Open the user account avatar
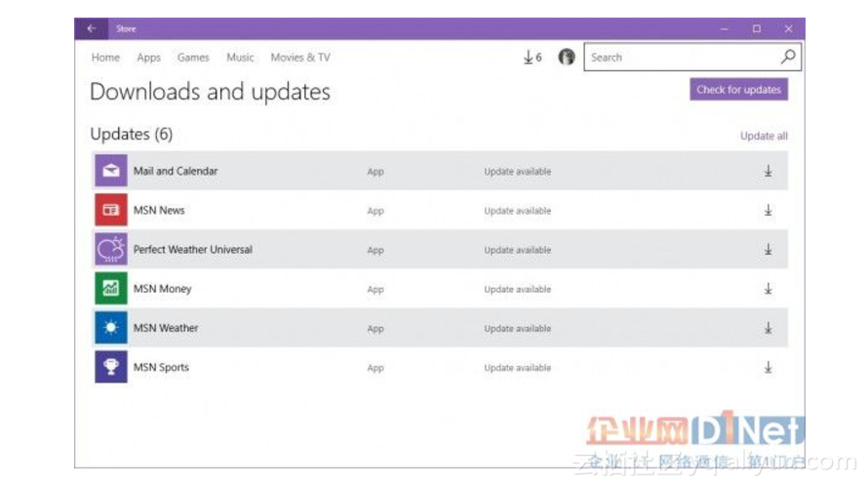868x487 pixels. pyautogui.click(x=567, y=57)
